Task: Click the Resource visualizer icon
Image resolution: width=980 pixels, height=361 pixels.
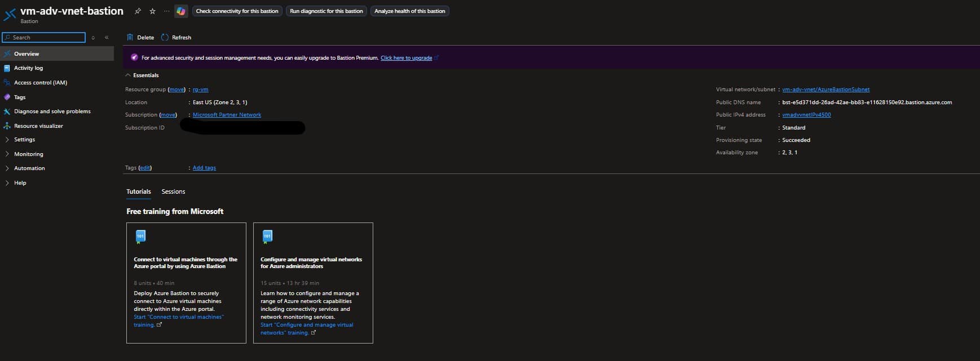Action: tap(7, 126)
